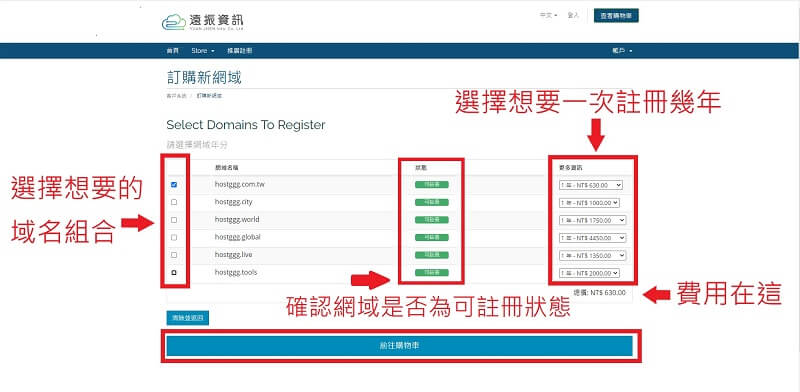Screen dimensions: 800x392
Task: Check the hostggg.world checkbox
Action: tap(174, 220)
